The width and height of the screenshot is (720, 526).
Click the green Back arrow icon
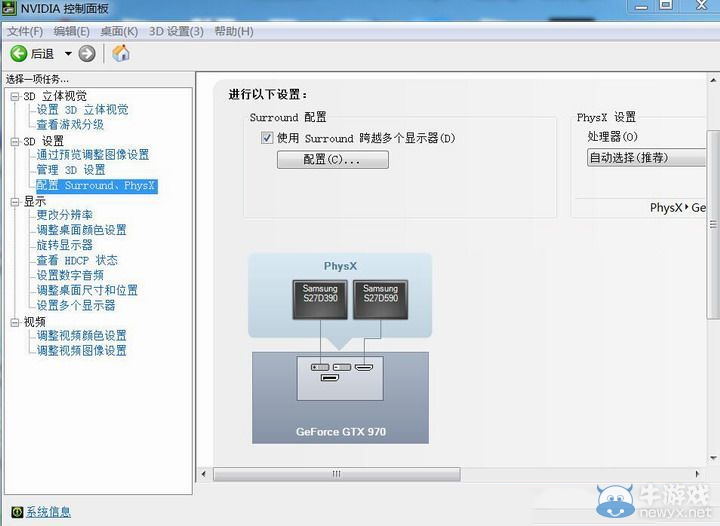[x=19, y=54]
